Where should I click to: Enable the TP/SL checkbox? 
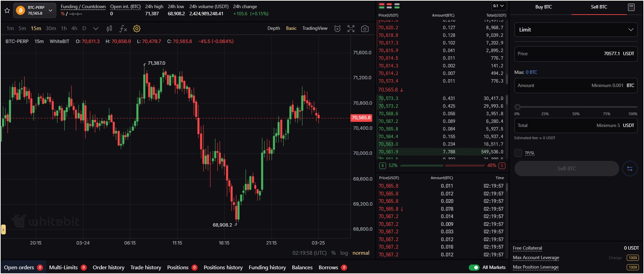point(518,153)
